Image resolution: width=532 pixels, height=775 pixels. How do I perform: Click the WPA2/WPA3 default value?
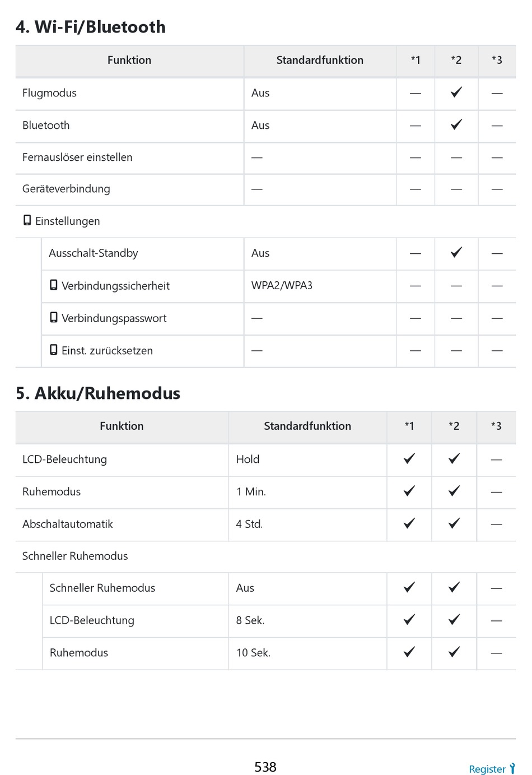click(x=282, y=285)
